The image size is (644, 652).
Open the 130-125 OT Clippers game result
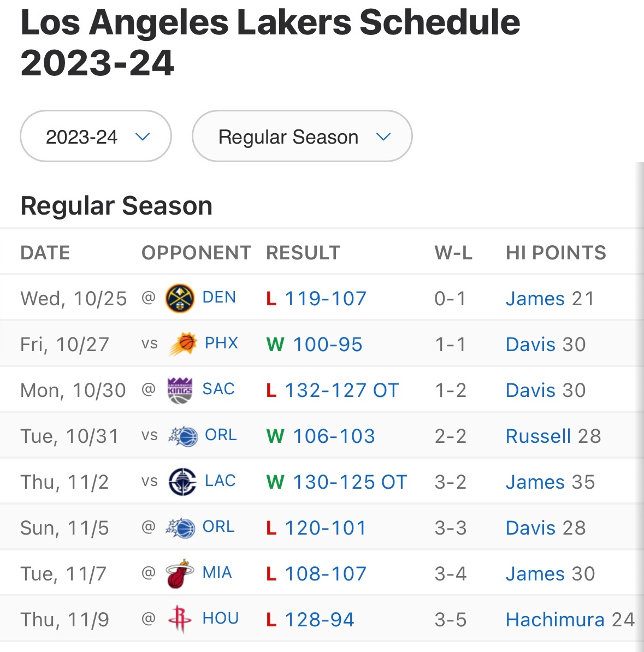click(x=350, y=482)
